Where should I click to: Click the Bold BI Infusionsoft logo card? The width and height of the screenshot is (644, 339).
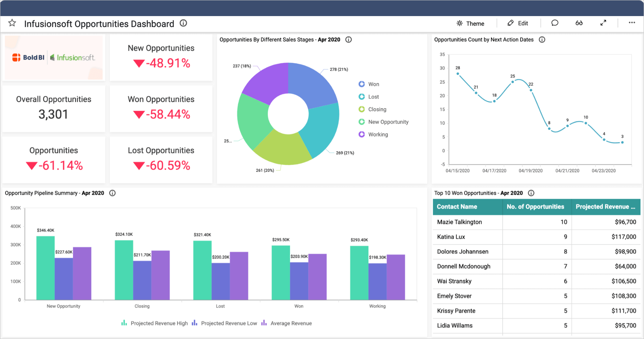54,57
